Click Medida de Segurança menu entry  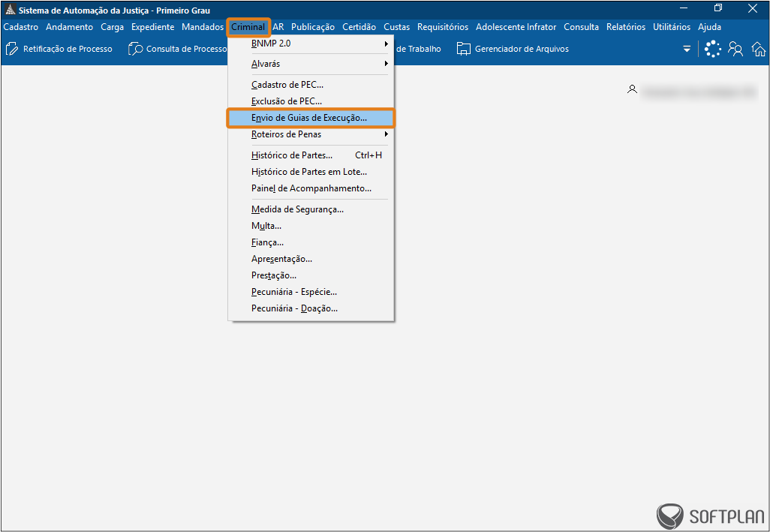[297, 209]
